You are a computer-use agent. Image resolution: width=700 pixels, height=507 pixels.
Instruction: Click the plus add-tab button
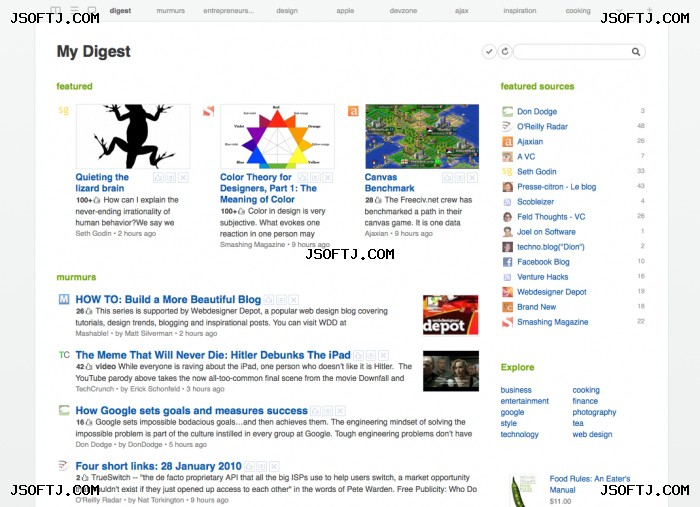[649, 9]
